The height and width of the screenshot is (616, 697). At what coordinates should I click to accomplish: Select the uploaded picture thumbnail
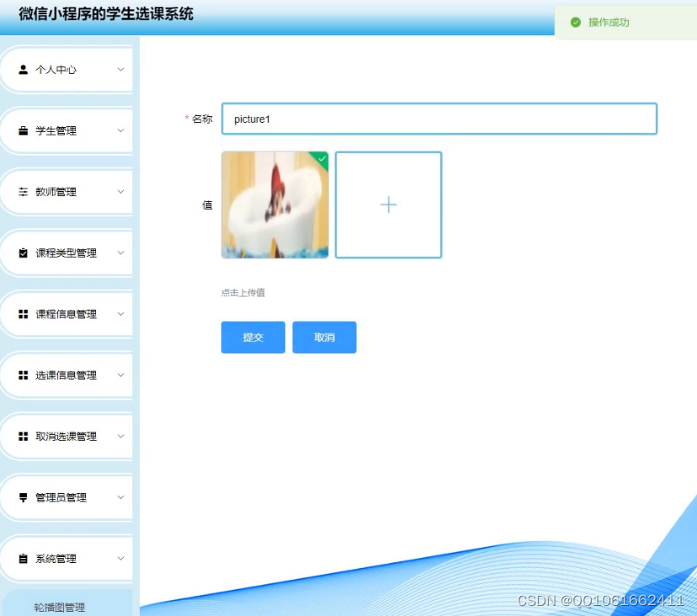(x=274, y=204)
